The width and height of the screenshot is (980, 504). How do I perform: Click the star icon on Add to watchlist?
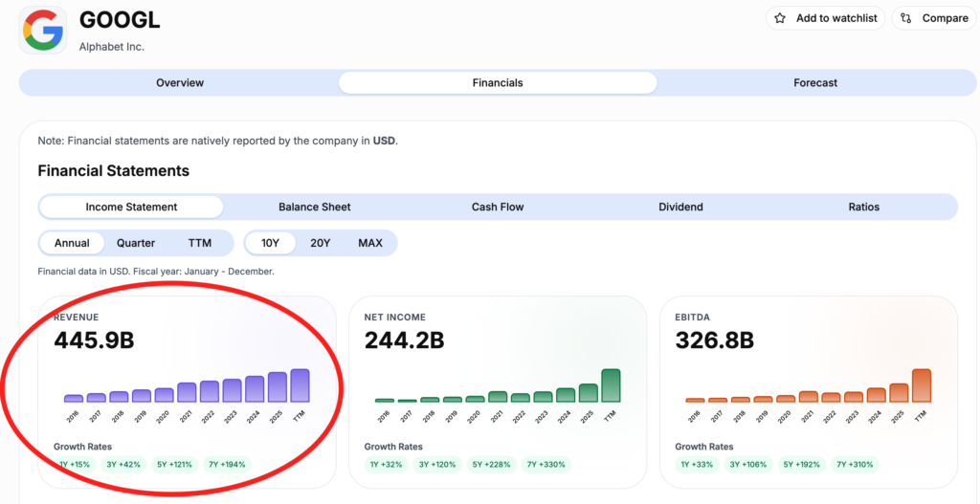780,18
